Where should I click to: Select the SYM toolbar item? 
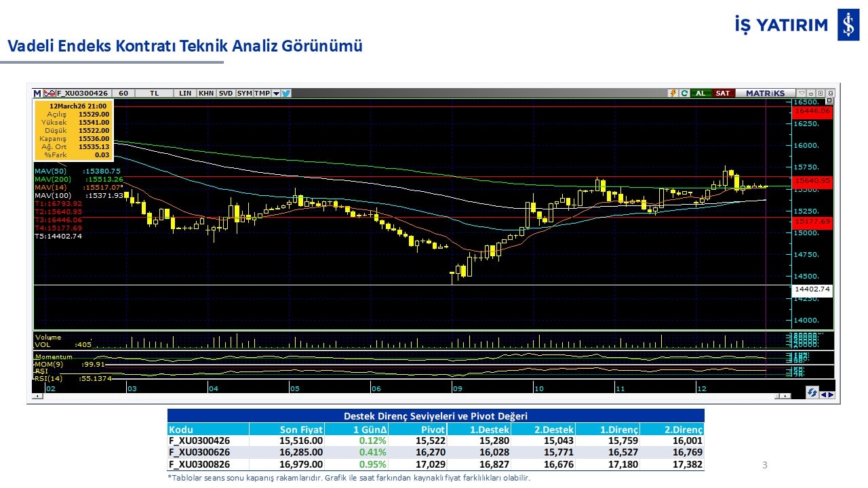pyautogui.click(x=244, y=94)
